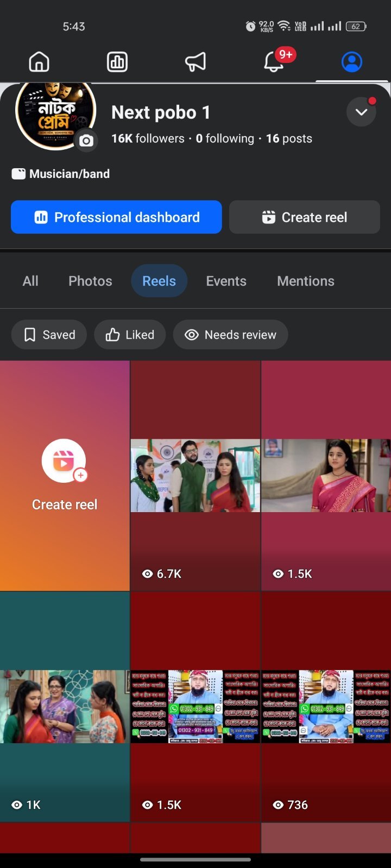This screenshot has width=391, height=868.
Task: Open the reel with 736 views
Action: [x=326, y=706]
